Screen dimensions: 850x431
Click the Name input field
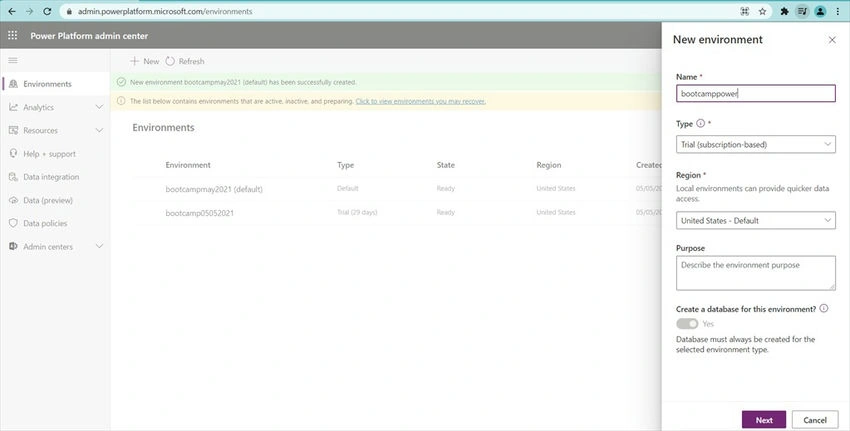click(x=756, y=93)
